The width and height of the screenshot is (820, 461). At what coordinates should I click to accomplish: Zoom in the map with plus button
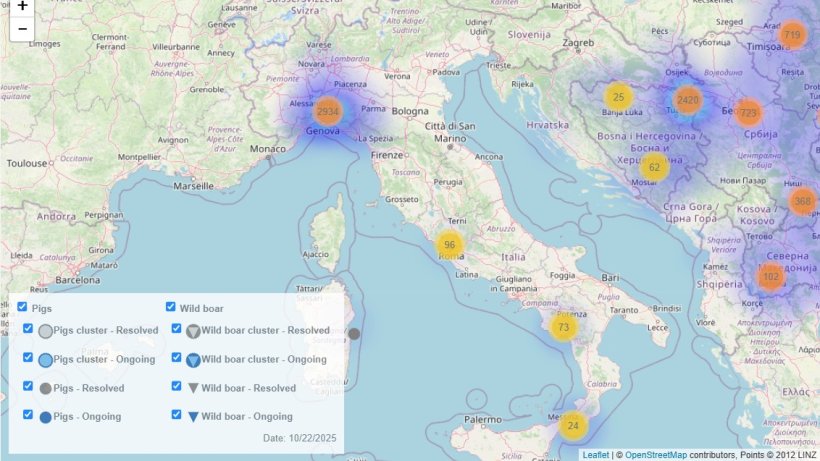22,6
